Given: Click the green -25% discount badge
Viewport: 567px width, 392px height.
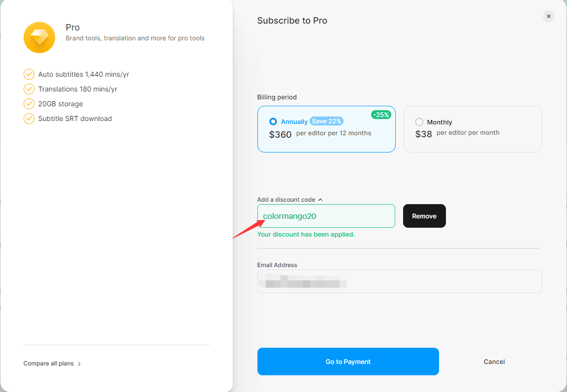Looking at the screenshot, I should [381, 115].
